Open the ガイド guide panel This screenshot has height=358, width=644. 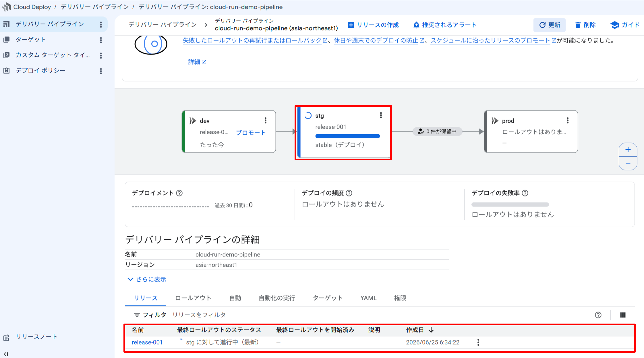pos(625,25)
